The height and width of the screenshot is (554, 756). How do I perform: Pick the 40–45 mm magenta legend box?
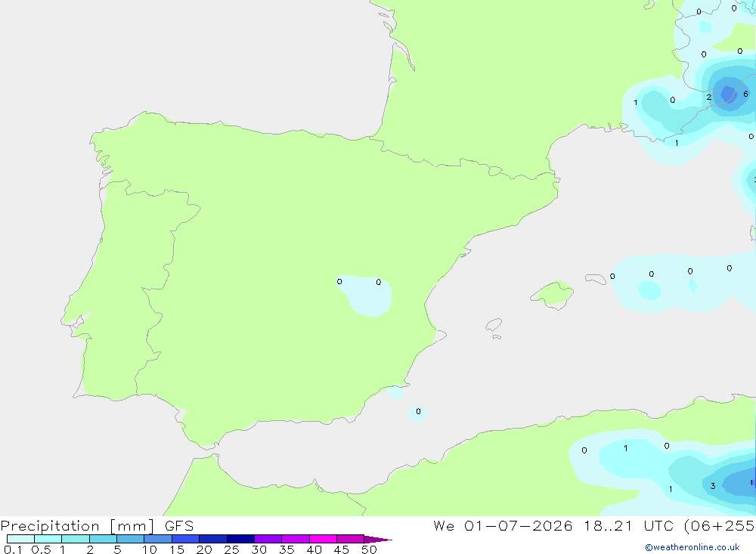(323, 539)
